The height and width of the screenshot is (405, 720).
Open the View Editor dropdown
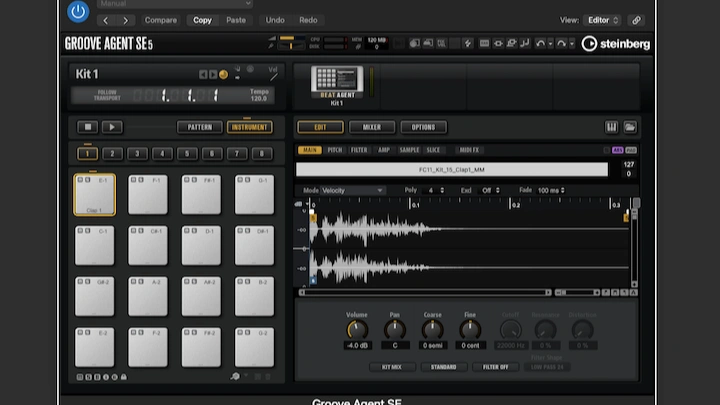[602, 20]
